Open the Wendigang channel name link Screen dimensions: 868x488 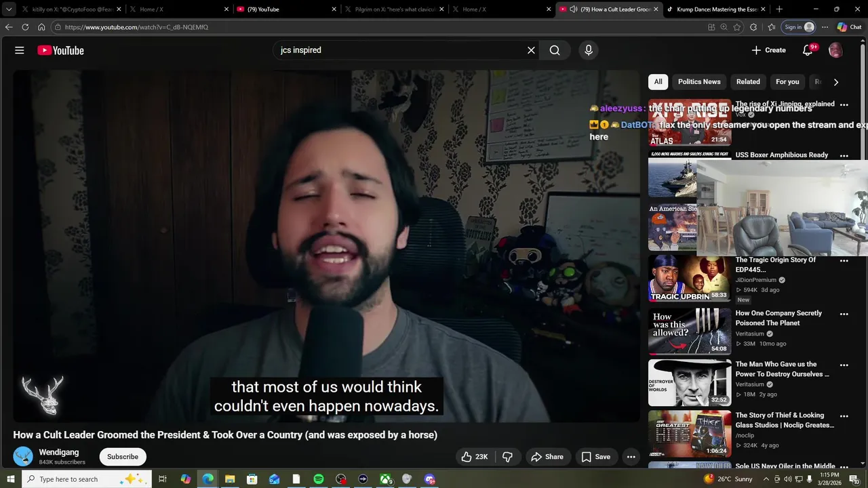tap(59, 452)
